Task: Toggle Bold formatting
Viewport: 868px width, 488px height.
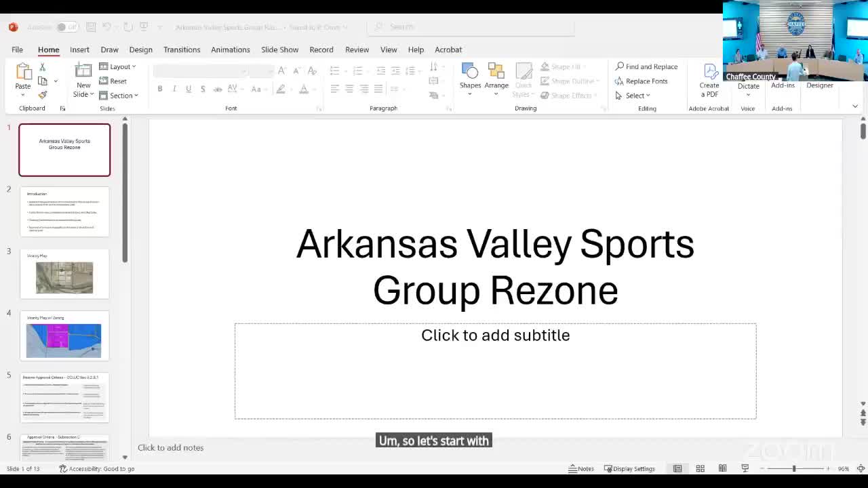Action: pyautogui.click(x=160, y=89)
